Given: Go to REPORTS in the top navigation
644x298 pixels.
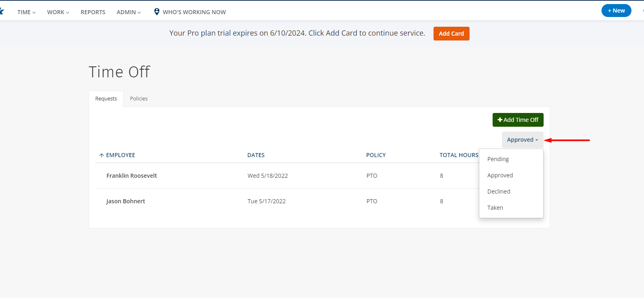Looking at the screenshot, I should point(93,12).
